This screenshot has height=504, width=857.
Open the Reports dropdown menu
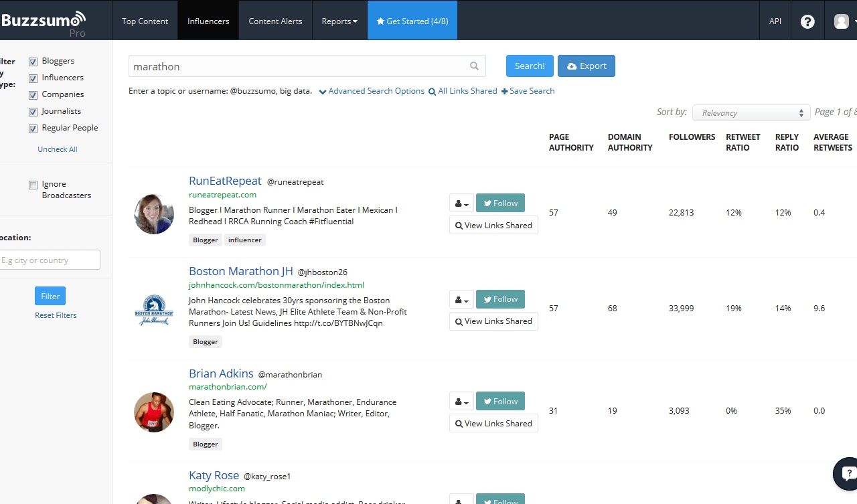pos(339,21)
